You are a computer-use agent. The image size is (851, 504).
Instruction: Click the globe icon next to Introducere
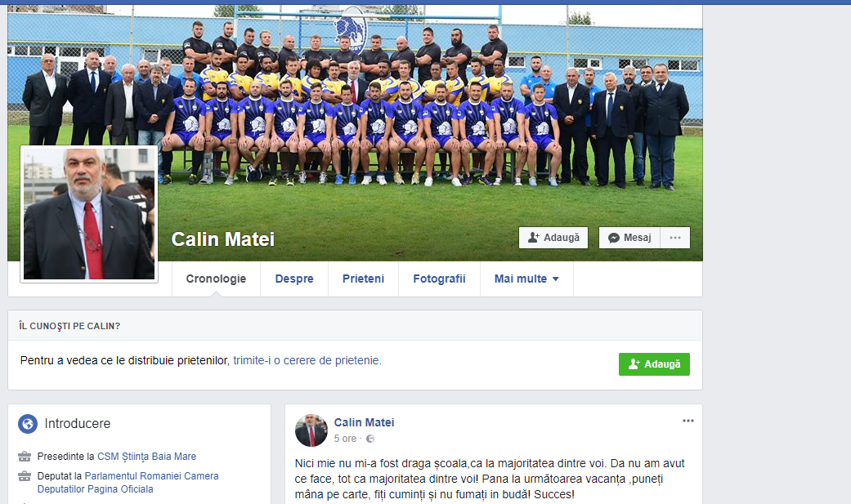pyautogui.click(x=28, y=424)
